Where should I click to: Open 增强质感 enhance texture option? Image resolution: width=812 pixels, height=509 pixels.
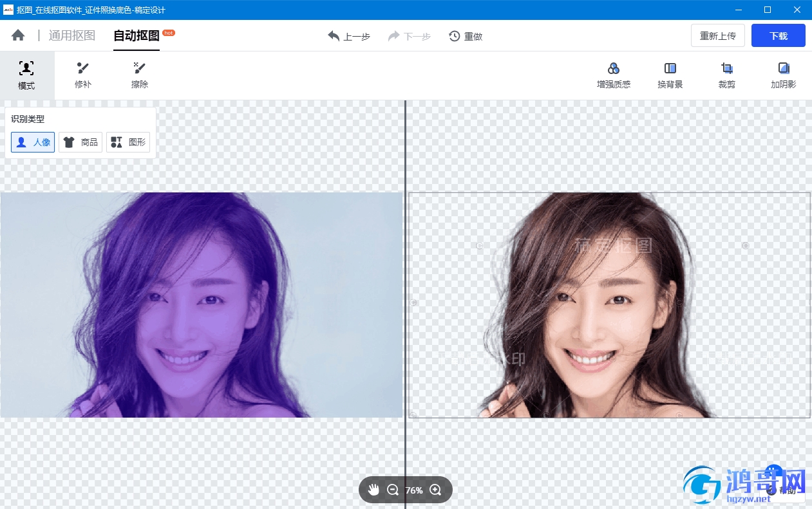click(x=614, y=75)
